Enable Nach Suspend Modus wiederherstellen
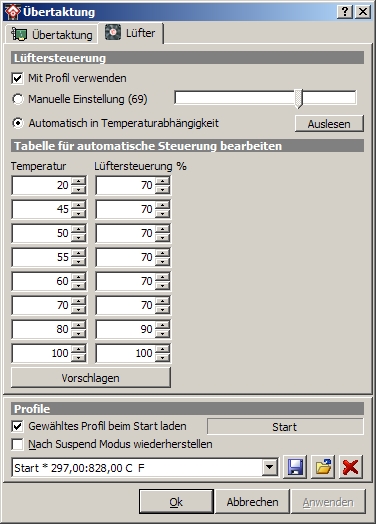This screenshot has width=376, height=524. [17, 444]
